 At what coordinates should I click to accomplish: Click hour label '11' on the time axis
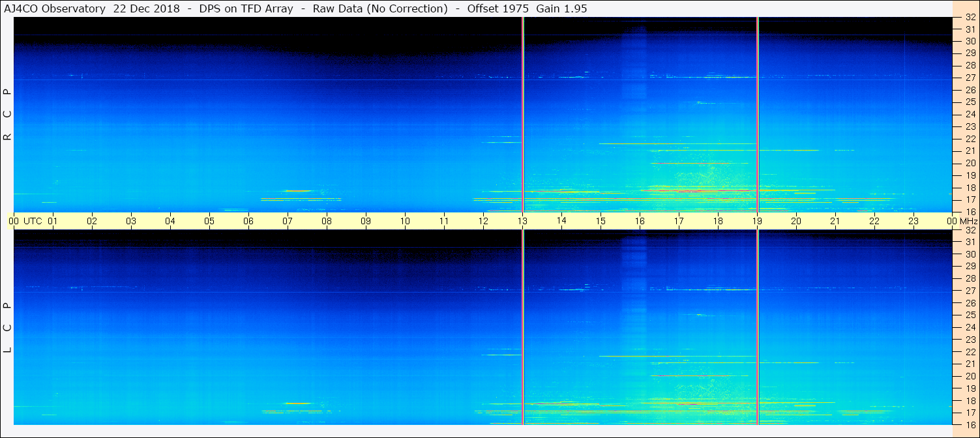point(444,221)
